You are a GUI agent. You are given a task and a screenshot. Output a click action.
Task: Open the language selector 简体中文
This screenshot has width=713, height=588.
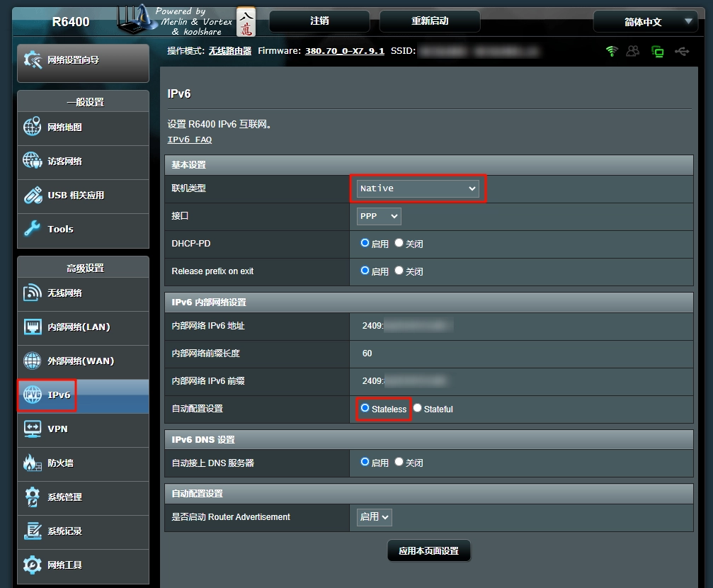click(645, 22)
